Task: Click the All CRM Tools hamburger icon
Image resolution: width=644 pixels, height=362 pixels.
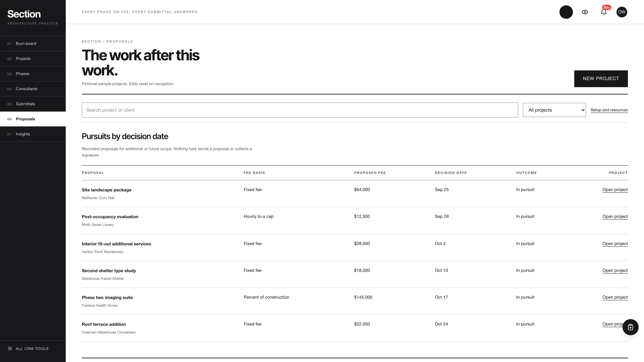Action: click(10, 349)
